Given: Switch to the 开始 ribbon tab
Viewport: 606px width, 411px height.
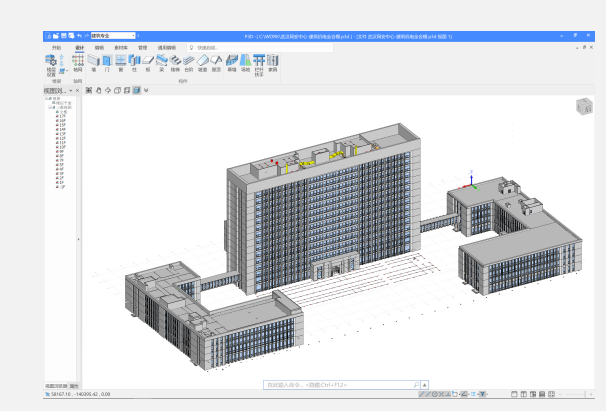Looking at the screenshot, I should point(56,48).
